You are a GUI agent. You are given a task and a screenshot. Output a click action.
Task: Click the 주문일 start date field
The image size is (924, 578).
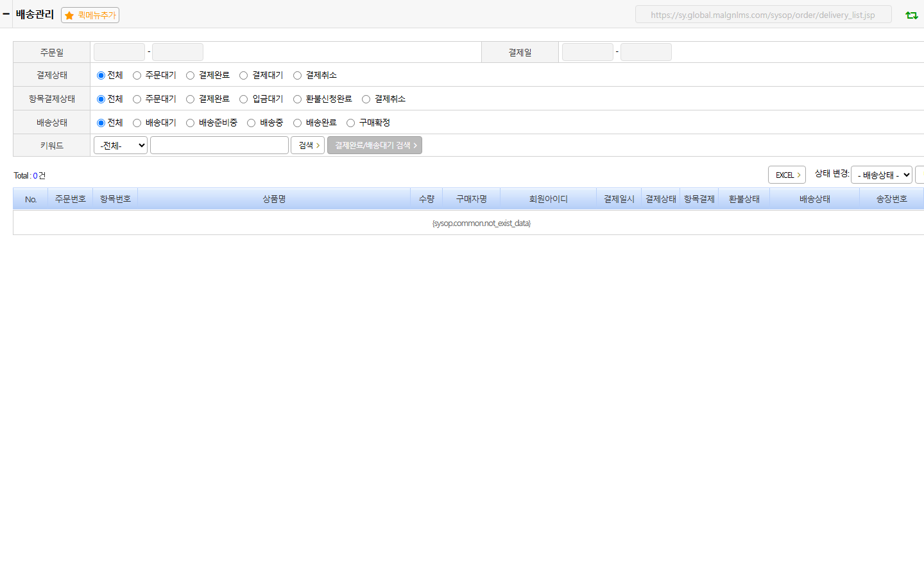click(x=119, y=52)
